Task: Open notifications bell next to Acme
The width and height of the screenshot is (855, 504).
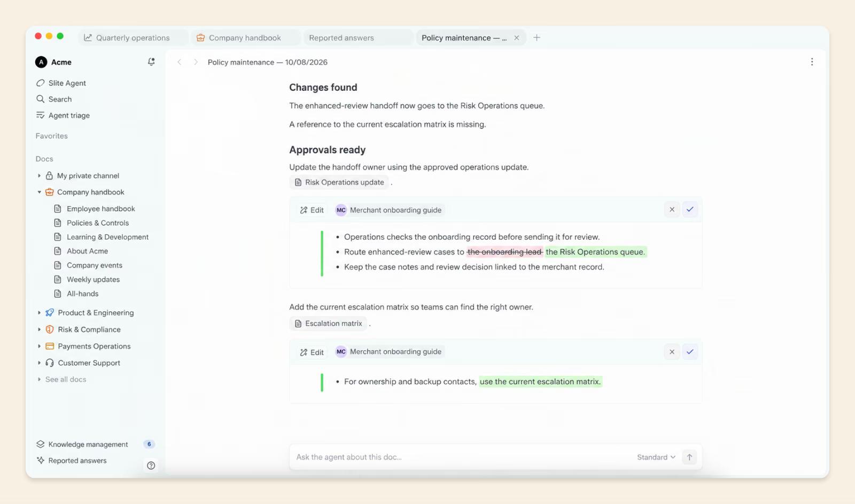Action: tap(151, 62)
